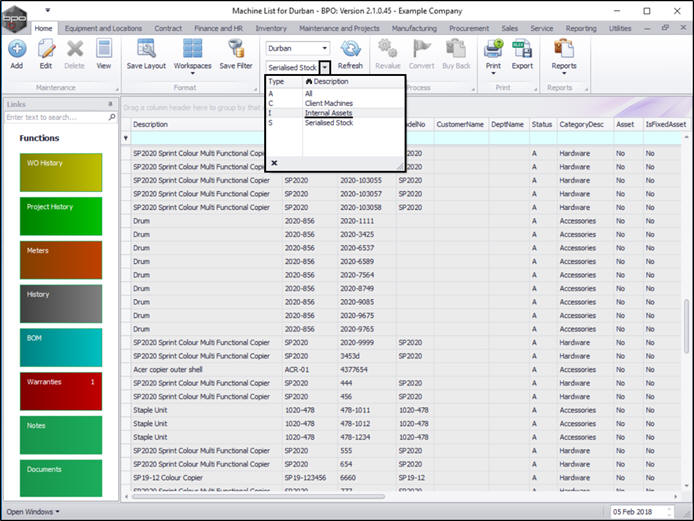
Task: Open the WO History function tile
Action: tap(60, 173)
